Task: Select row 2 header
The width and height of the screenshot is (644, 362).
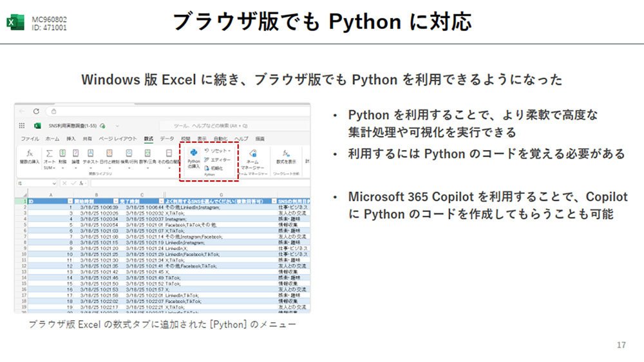Action: [21, 207]
